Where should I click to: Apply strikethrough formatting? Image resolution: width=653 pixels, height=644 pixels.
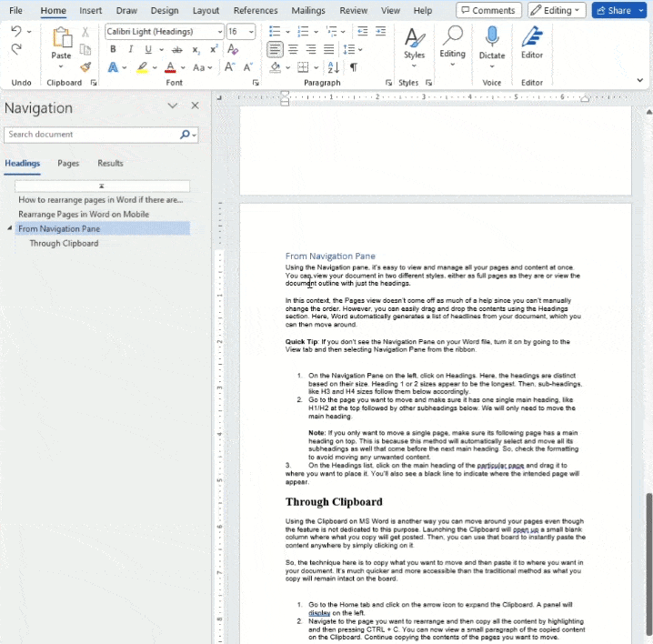pyautogui.click(x=177, y=49)
